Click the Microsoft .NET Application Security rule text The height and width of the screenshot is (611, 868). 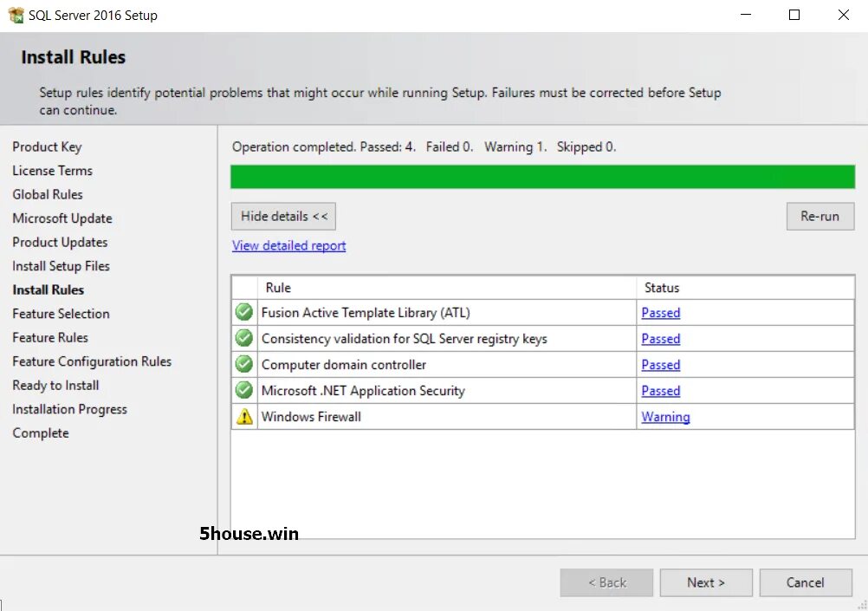click(363, 391)
